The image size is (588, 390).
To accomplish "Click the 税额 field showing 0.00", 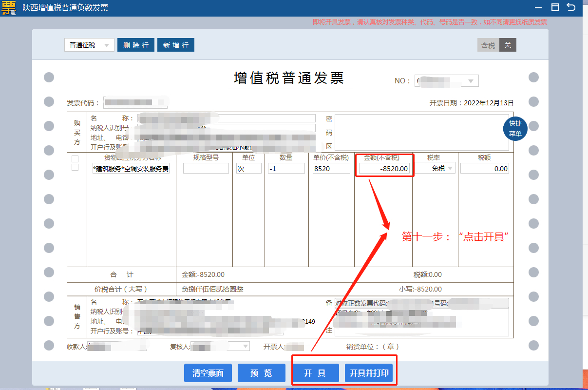I will (x=484, y=168).
